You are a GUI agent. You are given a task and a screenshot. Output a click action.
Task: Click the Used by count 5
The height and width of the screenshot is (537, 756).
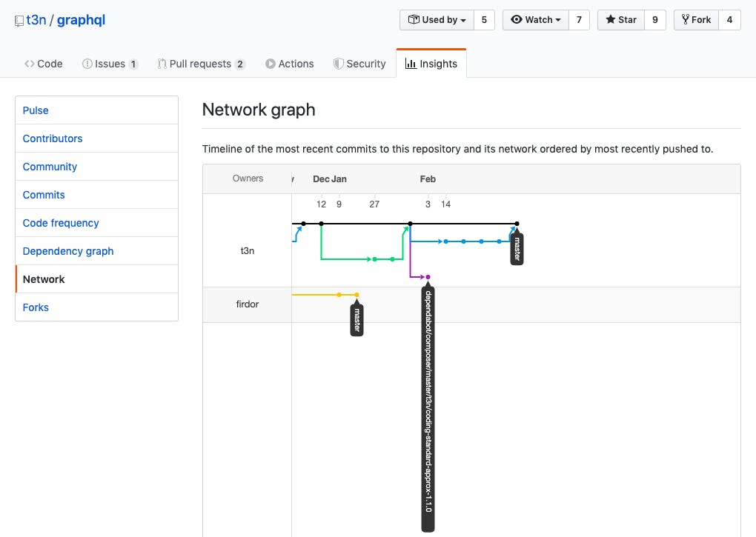(x=484, y=20)
